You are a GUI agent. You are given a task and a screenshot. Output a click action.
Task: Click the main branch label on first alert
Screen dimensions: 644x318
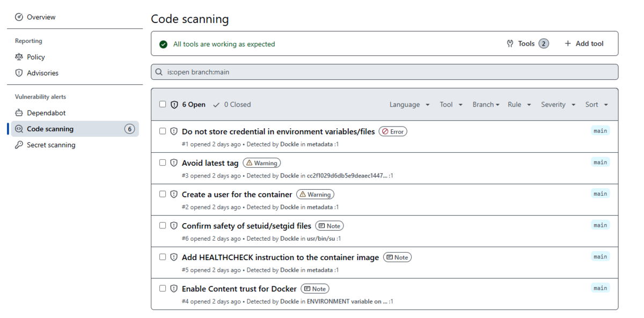tap(600, 131)
